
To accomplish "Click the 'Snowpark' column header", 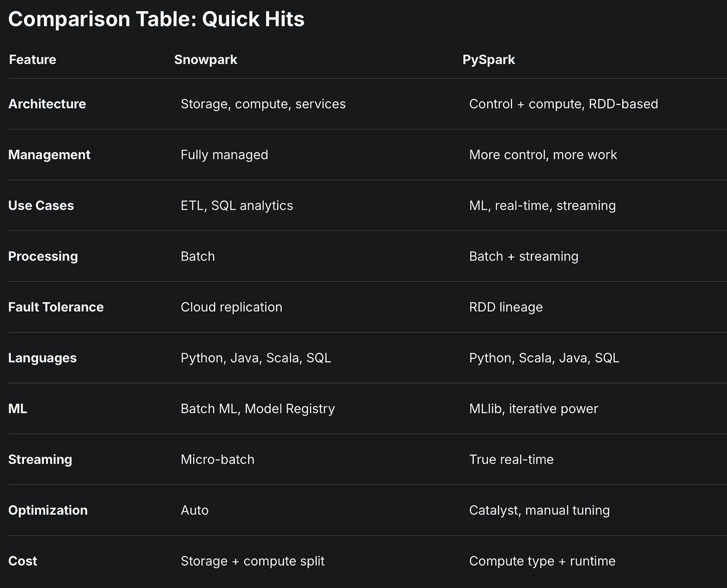I will coord(206,59).
